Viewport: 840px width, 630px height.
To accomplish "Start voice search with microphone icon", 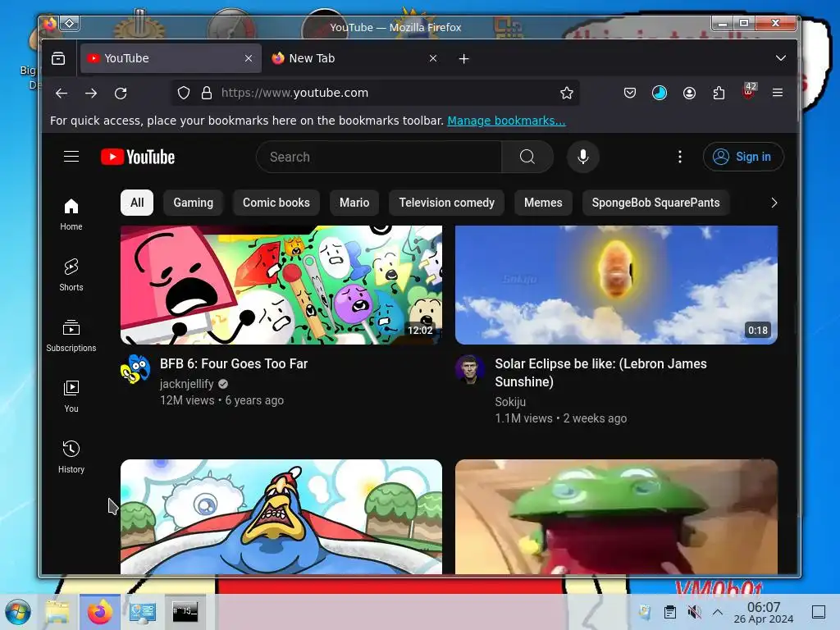I will (583, 157).
